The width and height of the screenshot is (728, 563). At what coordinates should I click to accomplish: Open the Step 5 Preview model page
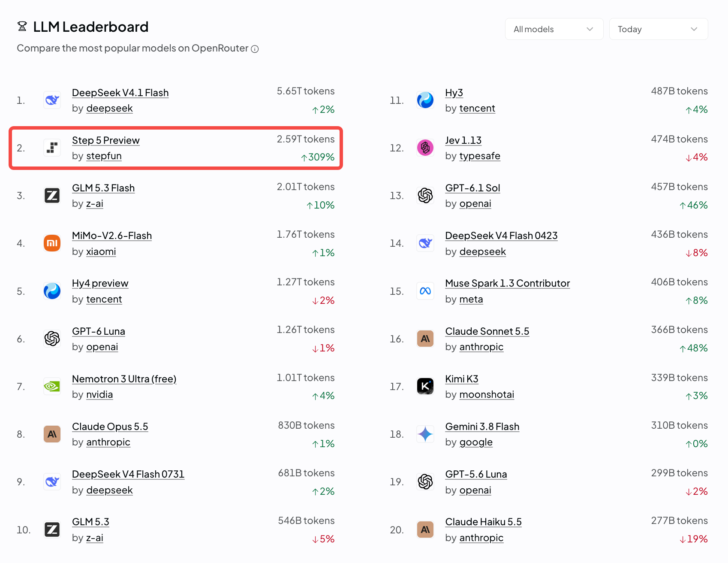pyautogui.click(x=105, y=140)
